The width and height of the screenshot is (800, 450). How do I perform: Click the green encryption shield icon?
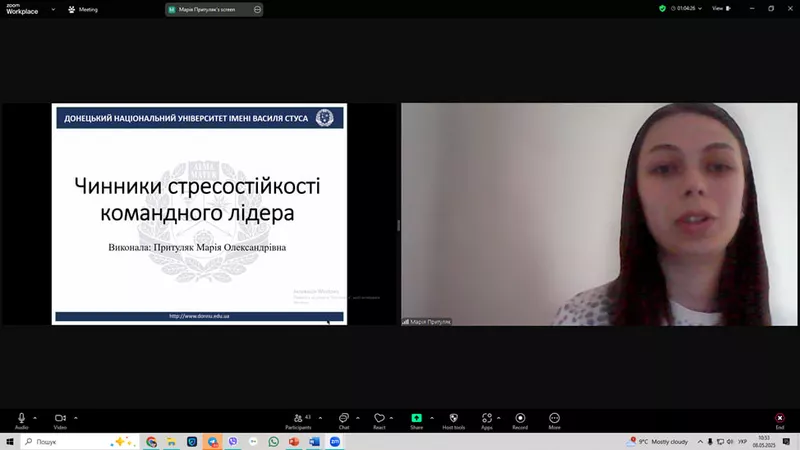(x=662, y=8)
